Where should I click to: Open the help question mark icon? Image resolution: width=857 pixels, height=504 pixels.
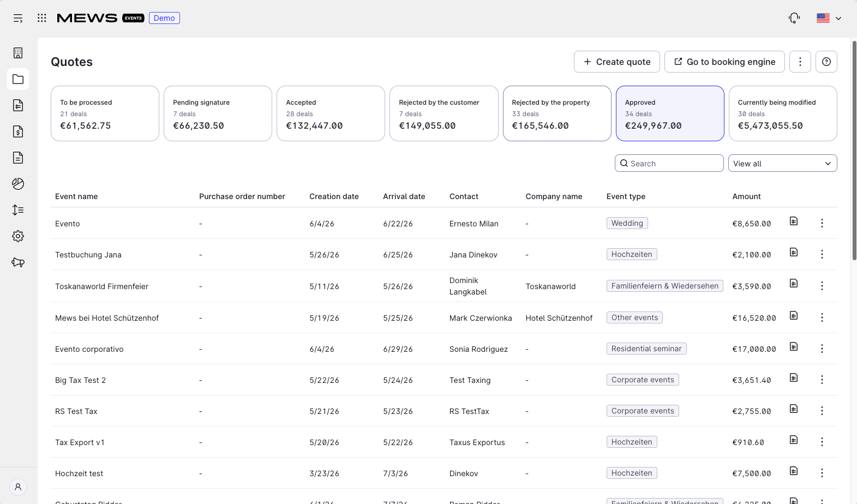[826, 62]
